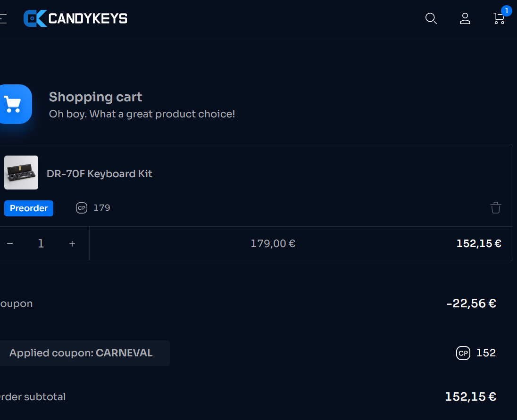Decrease quantity with the minus button
Image resolution: width=517 pixels, height=420 pixels.
click(10, 244)
